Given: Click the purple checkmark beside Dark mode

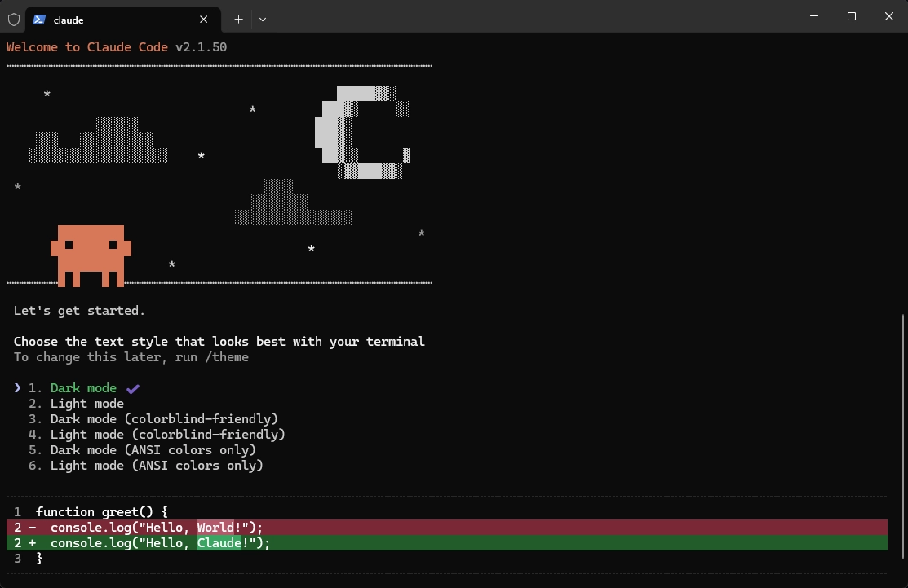Looking at the screenshot, I should 133,389.
